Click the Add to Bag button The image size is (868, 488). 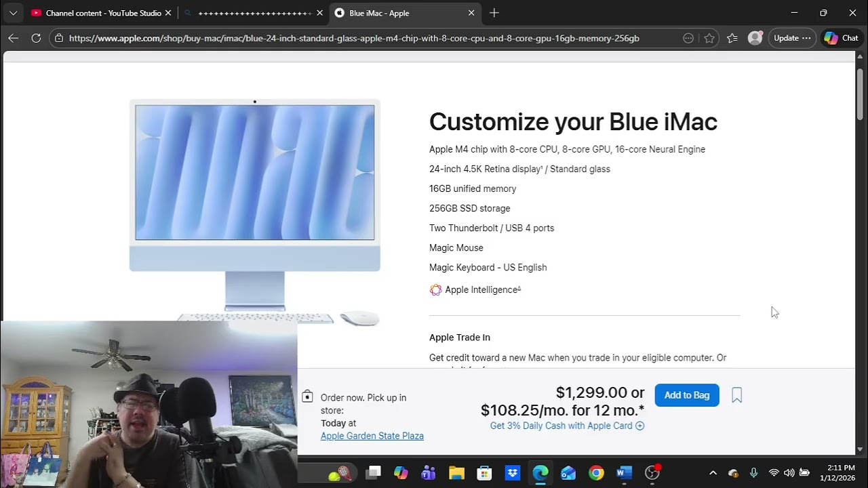pos(687,395)
